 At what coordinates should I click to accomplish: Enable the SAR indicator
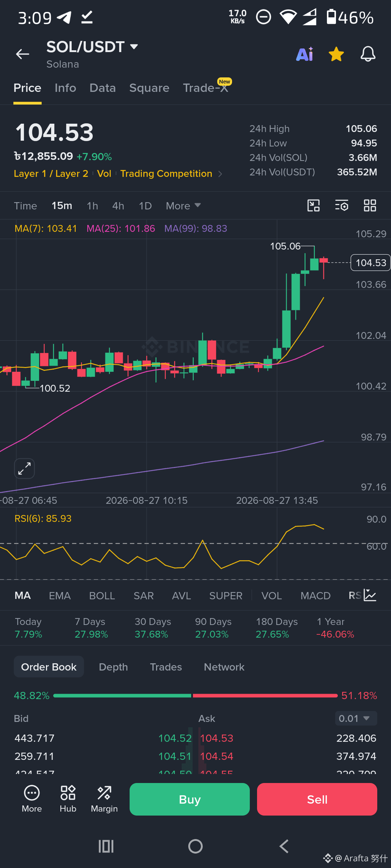click(144, 596)
